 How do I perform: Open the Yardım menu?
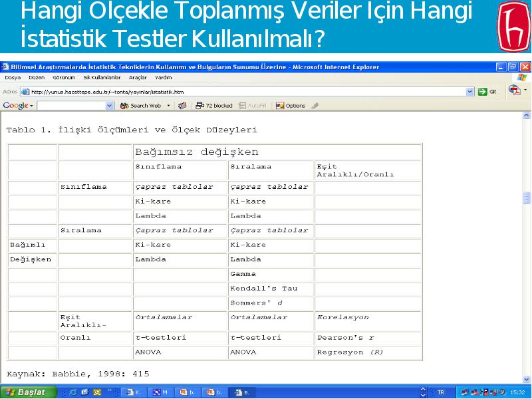click(163, 77)
